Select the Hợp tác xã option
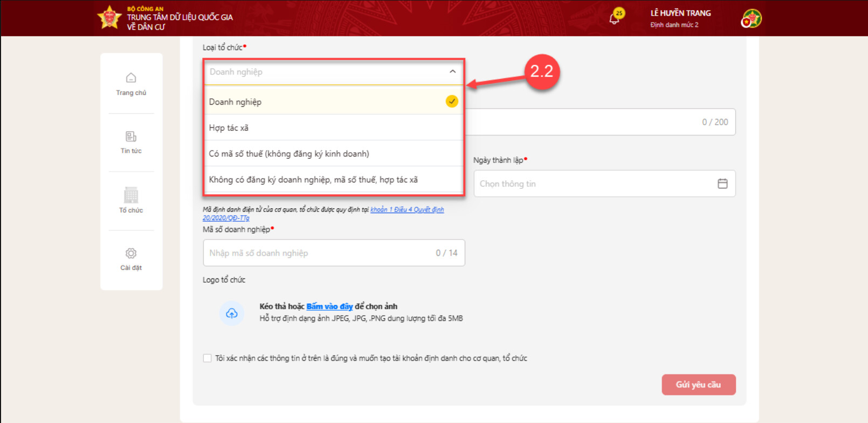Screen dimensions: 868x423 pos(334,128)
